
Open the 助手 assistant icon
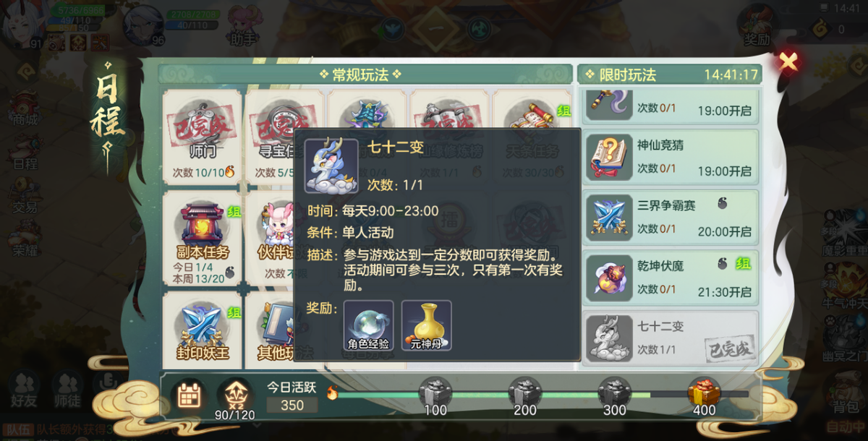point(242,25)
